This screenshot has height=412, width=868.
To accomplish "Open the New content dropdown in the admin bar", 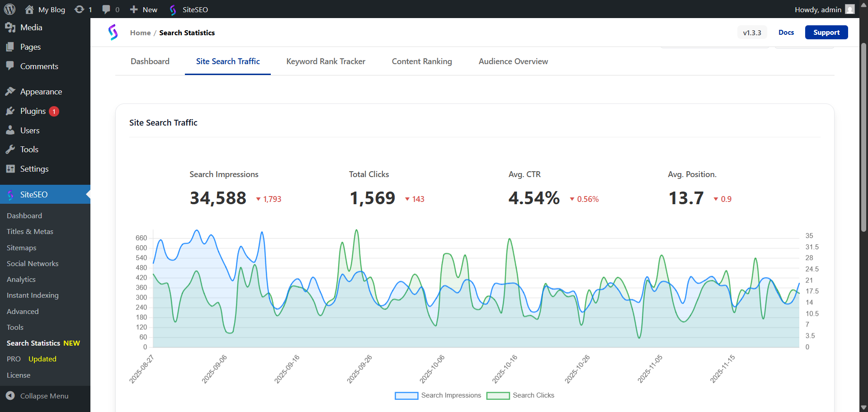I will pyautogui.click(x=143, y=9).
